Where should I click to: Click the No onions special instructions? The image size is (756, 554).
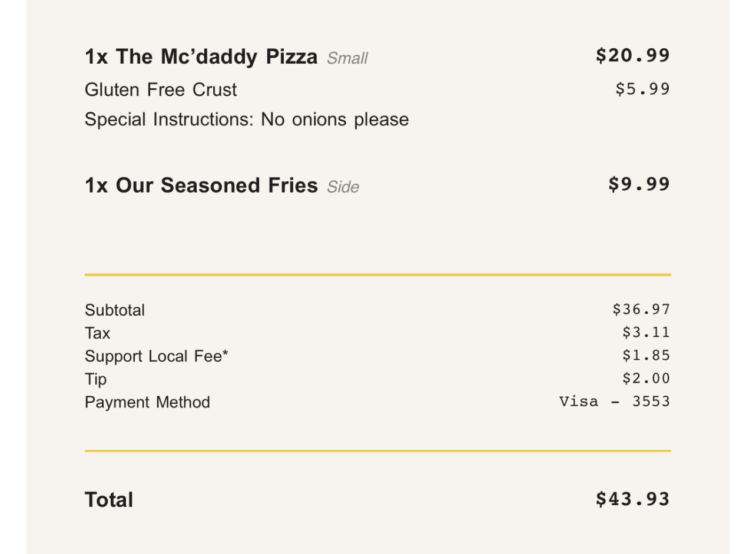[x=247, y=120]
